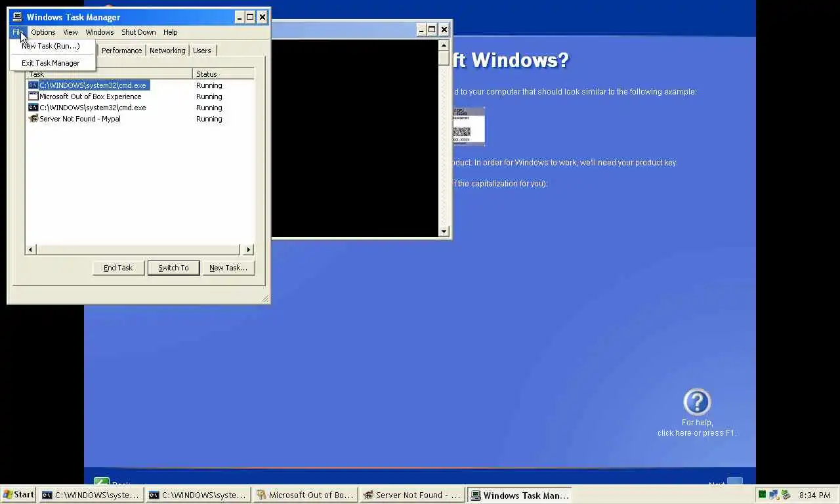This screenshot has width=840, height=504.
Task: Switch to second cmd.exe taskbar button
Action: [198, 495]
